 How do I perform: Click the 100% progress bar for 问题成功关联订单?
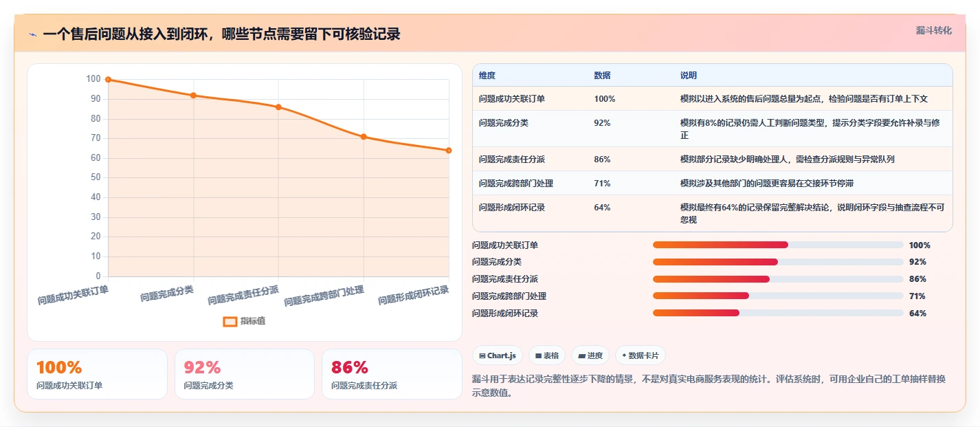[x=778, y=245]
